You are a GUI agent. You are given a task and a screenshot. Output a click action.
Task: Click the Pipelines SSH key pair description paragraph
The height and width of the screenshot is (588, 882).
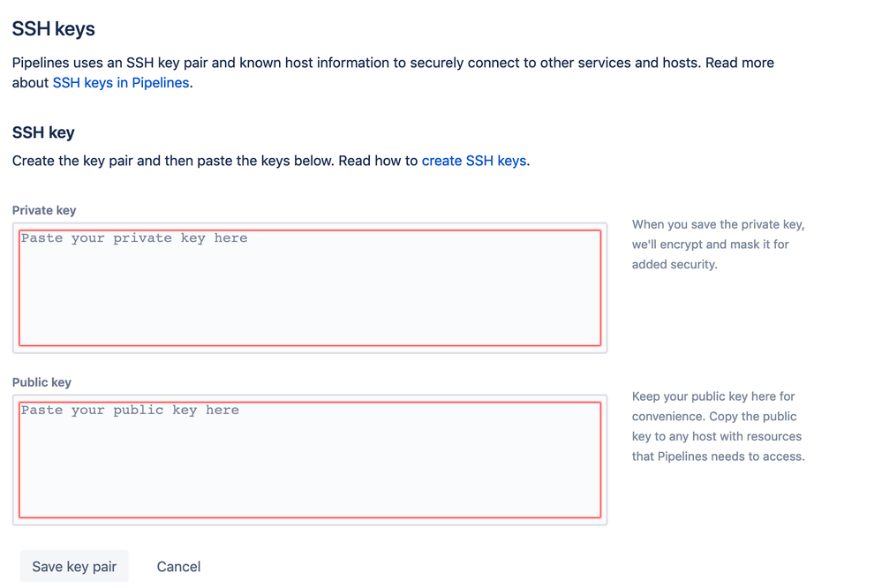pyautogui.click(x=393, y=72)
